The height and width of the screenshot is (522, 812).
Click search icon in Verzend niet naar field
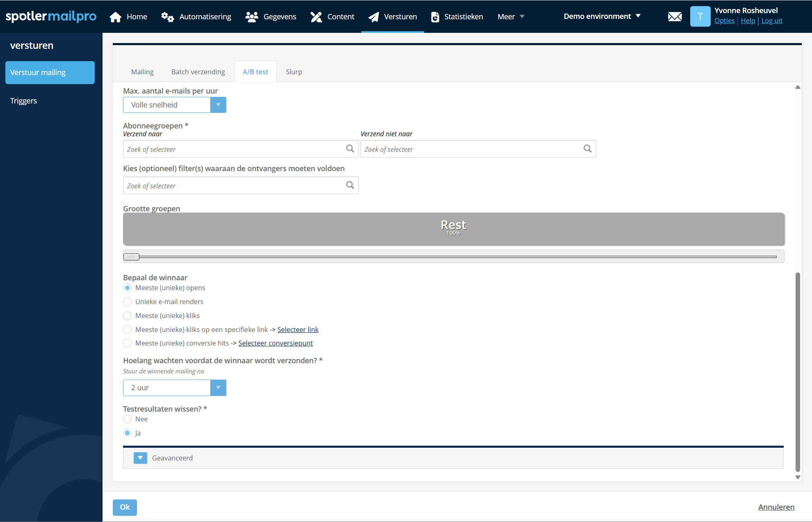coord(587,149)
